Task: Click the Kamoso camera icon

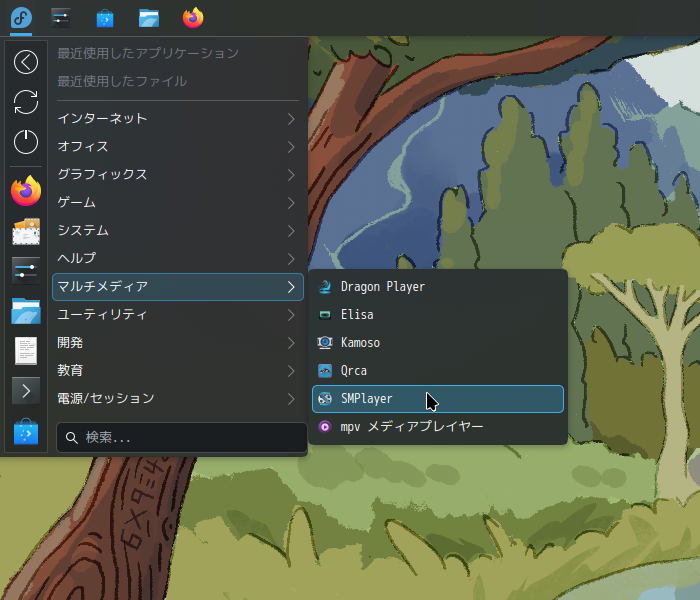Action: [x=325, y=342]
